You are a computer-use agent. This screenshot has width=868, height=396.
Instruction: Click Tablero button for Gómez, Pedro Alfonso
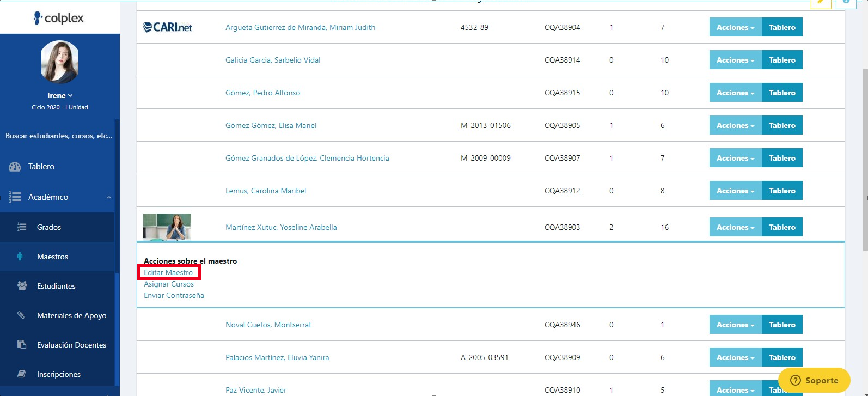(x=782, y=93)
